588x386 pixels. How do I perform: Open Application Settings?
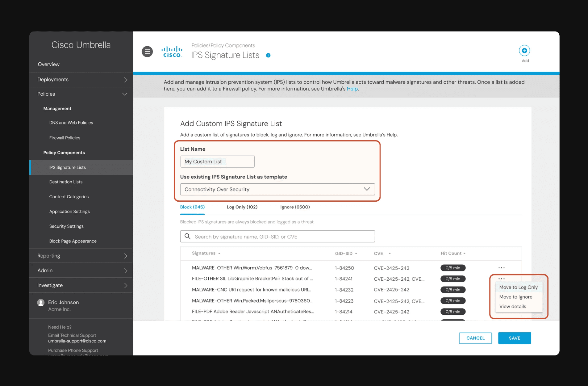click(x=69, y=212)
